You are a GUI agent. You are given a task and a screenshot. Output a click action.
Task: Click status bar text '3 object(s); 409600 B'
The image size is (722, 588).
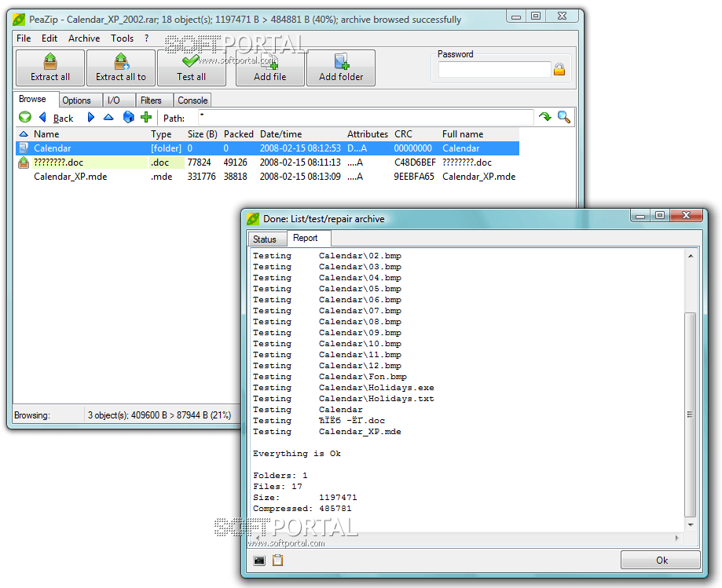127,415
